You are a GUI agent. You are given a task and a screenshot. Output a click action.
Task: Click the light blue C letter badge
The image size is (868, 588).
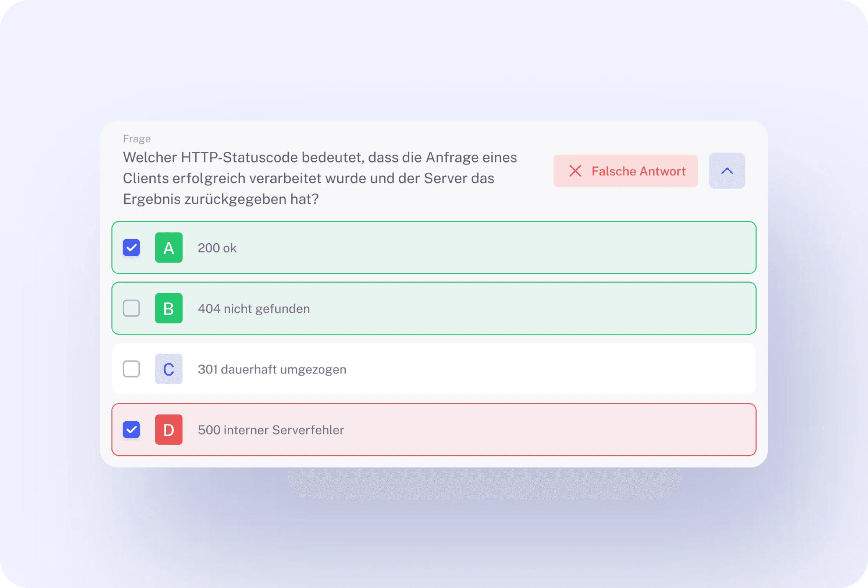169,369
